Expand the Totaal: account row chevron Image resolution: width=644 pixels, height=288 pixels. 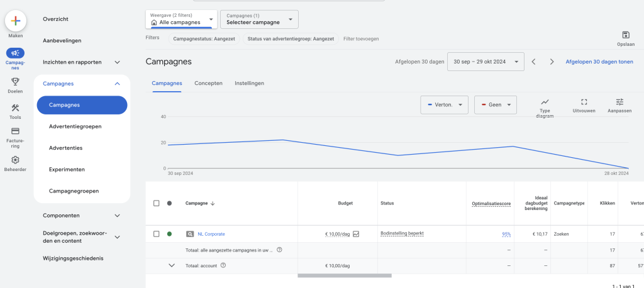[172, 265]
